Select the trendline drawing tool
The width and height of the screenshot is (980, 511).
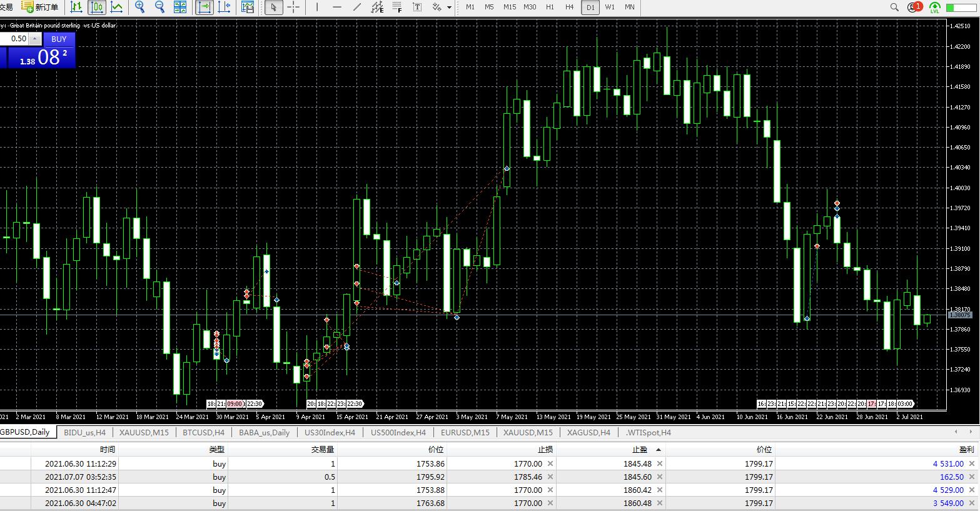pos(357,7)
